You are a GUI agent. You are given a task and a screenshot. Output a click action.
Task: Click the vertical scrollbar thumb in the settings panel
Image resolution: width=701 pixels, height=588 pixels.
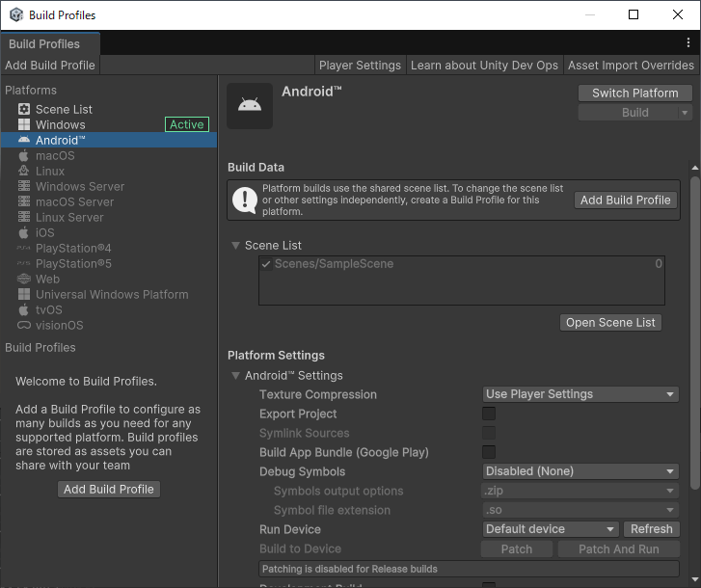tap(694, 333)
